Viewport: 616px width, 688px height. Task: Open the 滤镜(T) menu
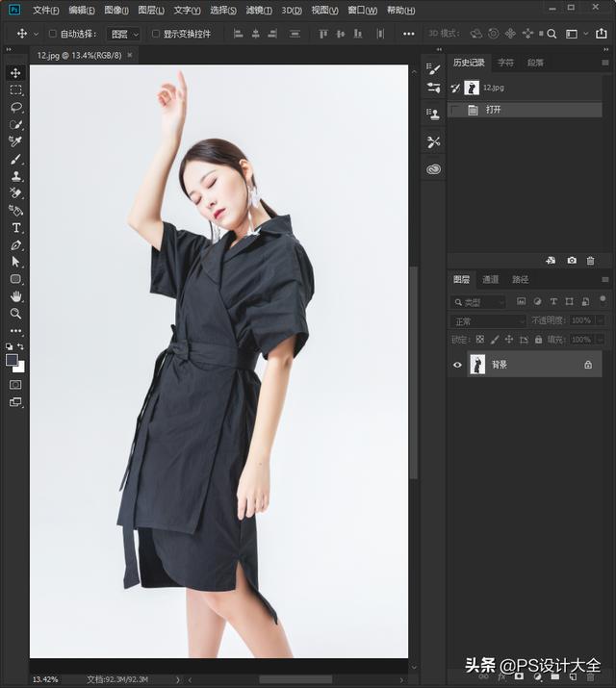click(x=259, y=10)
